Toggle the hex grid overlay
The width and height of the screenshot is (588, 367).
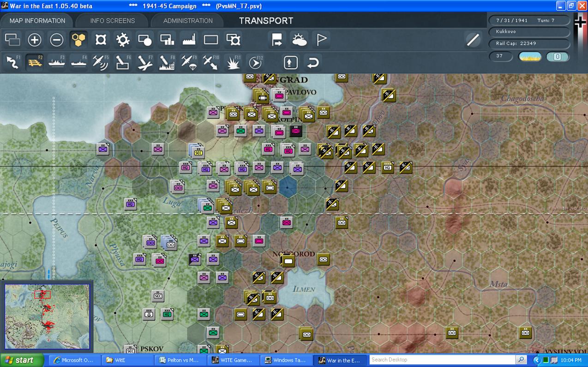79,40
